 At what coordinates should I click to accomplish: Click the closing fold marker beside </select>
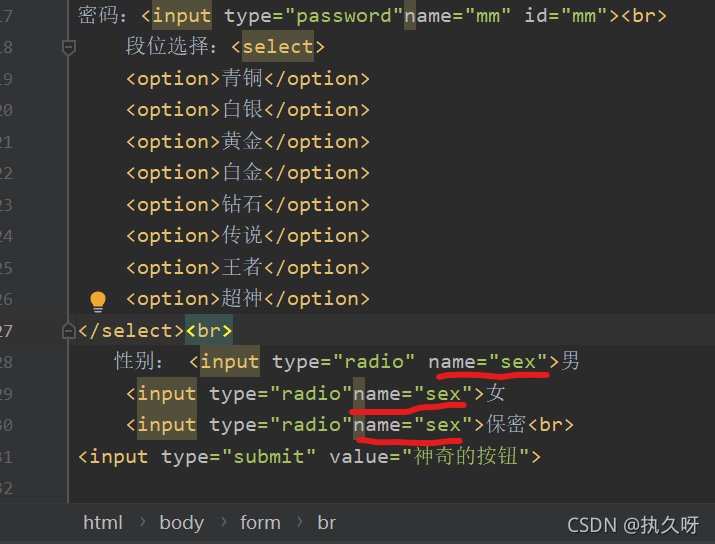pyautogui.click(x=68, y=331)
